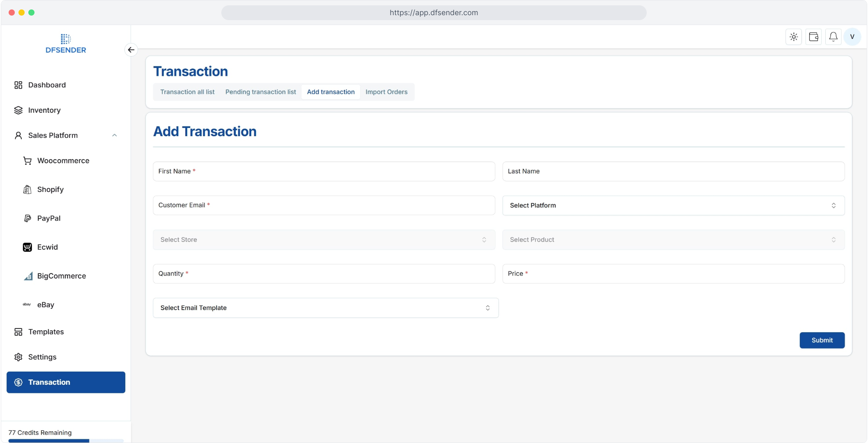This screenshot has width=868, height=443.
Task: Switch to Import Orders tab
Action: tap(386, 92)
